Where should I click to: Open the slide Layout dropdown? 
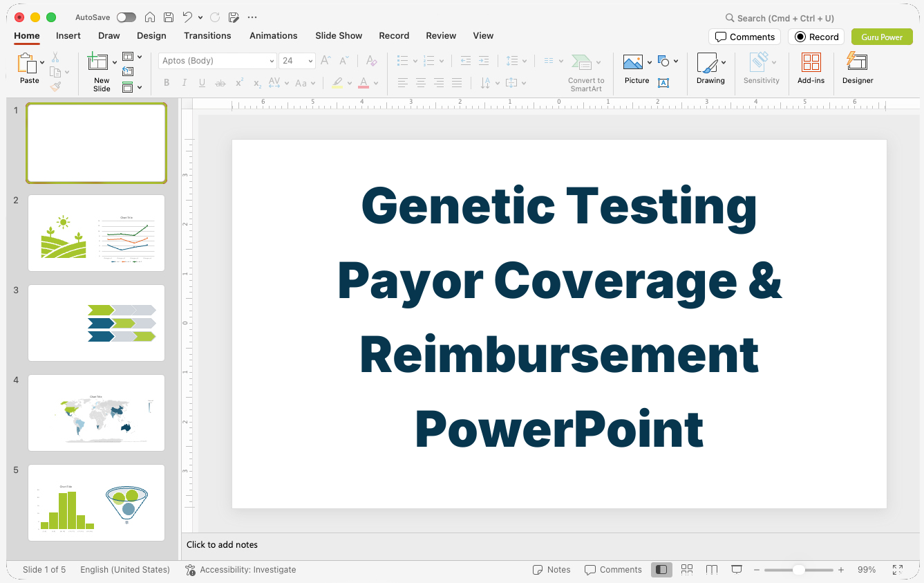click(132, 57)
